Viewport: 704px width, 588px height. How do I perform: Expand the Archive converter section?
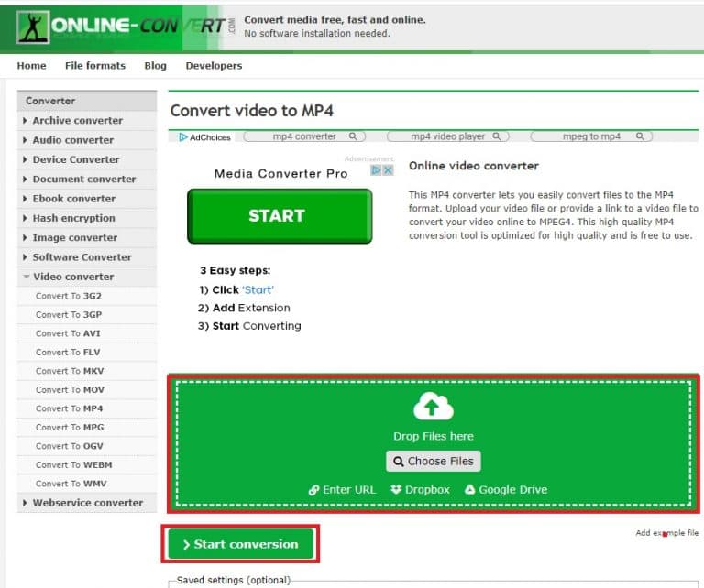click(87, 121)
